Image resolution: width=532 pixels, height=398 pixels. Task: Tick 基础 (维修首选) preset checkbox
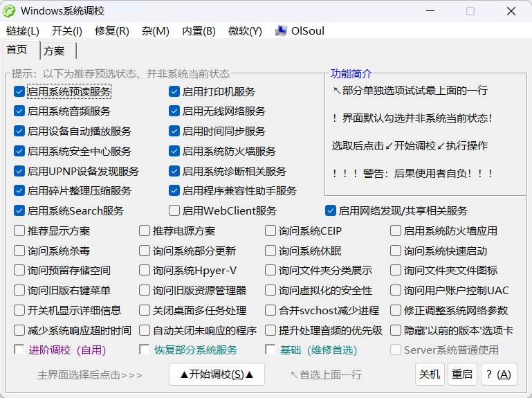click(270, 350)
